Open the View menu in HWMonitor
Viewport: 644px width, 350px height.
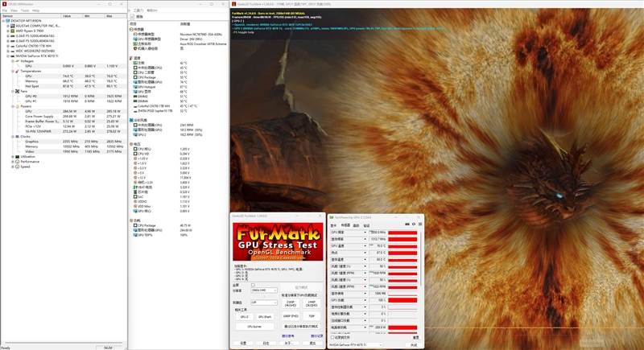tap(14, 10)
